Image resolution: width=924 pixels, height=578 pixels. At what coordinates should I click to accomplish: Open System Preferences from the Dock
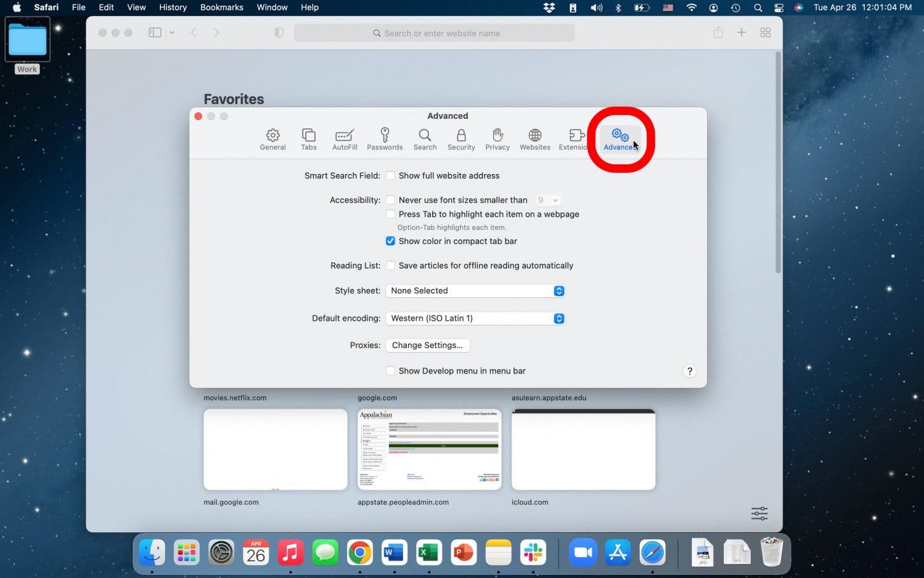(x=221, y=553)
